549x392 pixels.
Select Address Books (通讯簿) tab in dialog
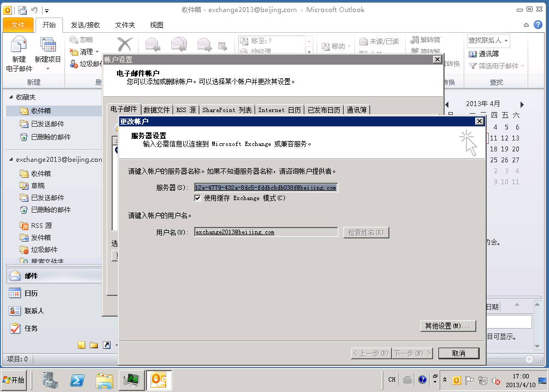357,110
